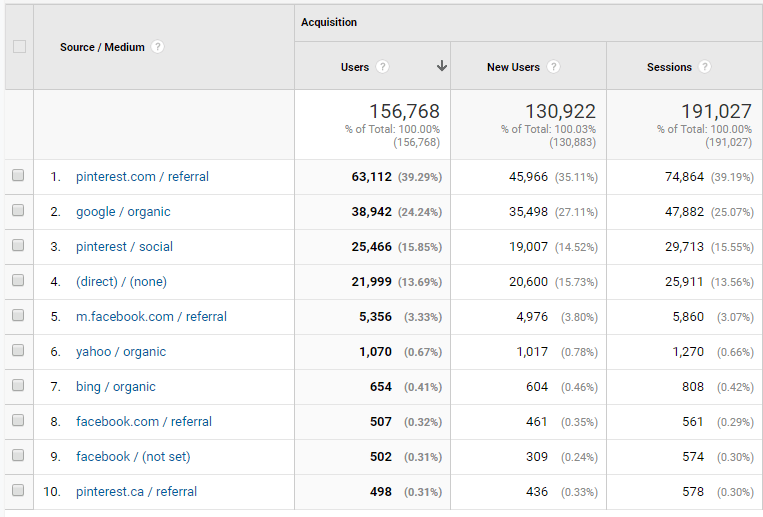
Task: Open the pinterest / social link
Action: point(124,247)
